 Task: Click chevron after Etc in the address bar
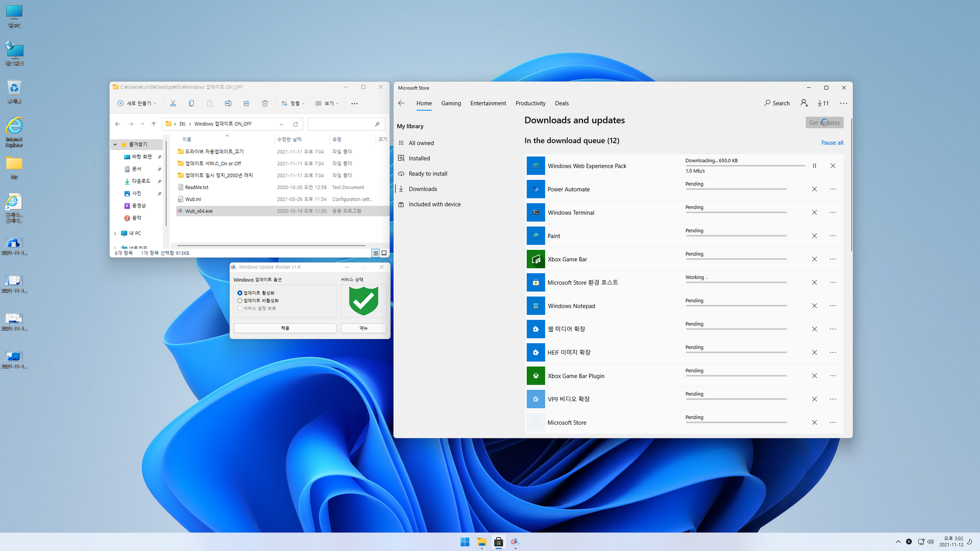point(190,124)
